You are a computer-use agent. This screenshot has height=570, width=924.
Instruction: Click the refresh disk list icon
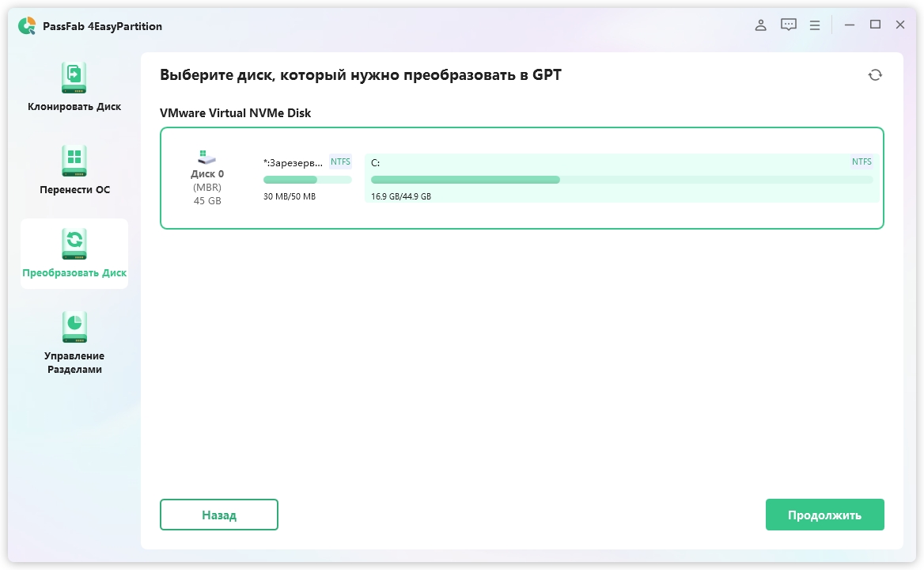pyautogui.click(x=875, y=75)
